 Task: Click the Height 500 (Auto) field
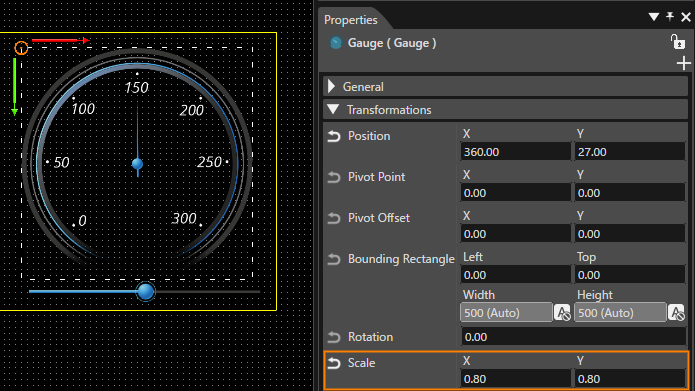click(x=620, y=313)
